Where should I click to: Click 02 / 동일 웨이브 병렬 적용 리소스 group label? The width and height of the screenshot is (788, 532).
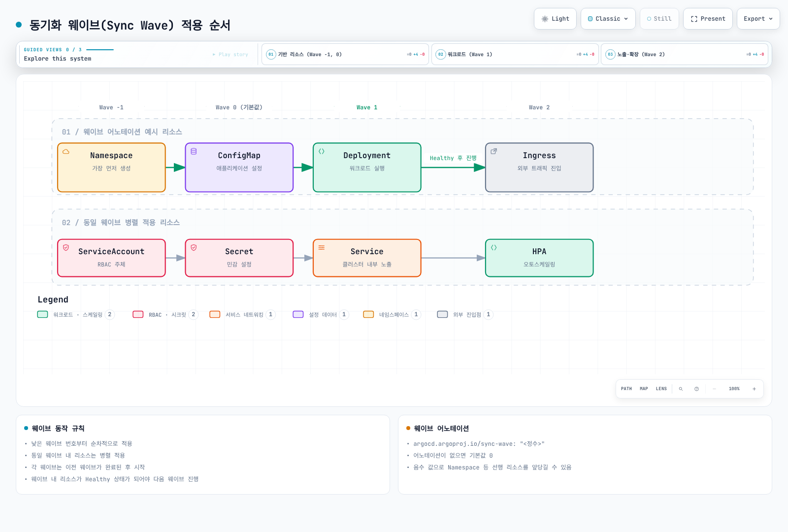tap(121, 223)
